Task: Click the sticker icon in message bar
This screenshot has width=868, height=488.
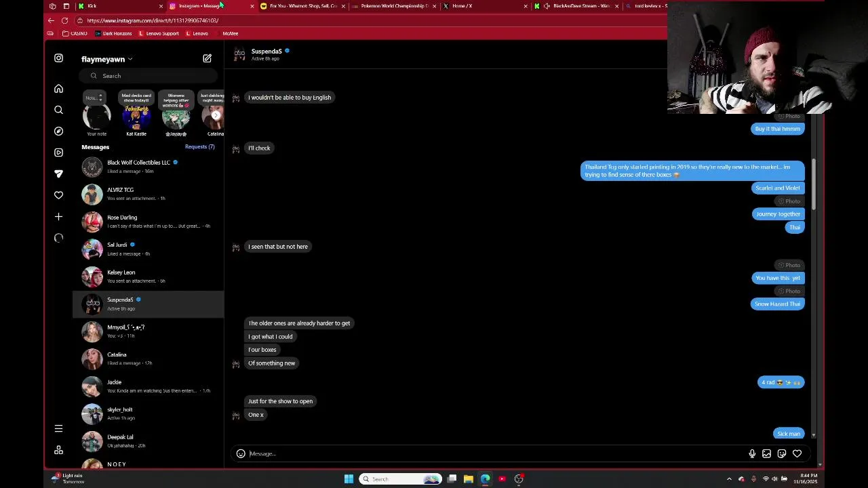Action: [x=782, y=453]
